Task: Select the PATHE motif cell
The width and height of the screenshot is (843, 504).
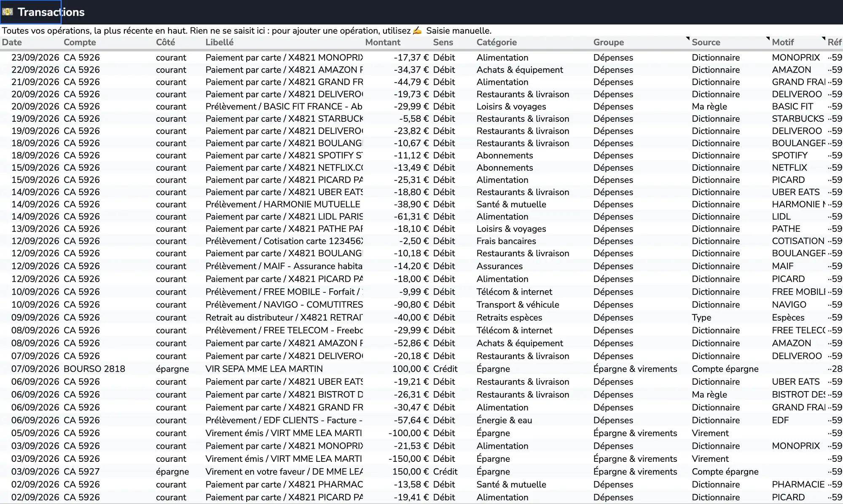Action: pos(786,229)
